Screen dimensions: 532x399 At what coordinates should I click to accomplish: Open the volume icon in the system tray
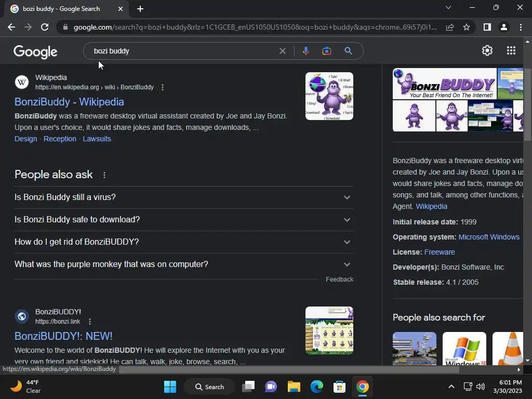[x=481, y=387]
